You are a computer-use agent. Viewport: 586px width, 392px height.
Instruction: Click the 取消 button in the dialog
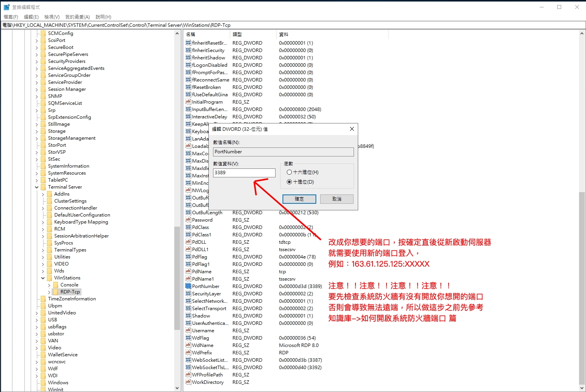coord(336,199)
